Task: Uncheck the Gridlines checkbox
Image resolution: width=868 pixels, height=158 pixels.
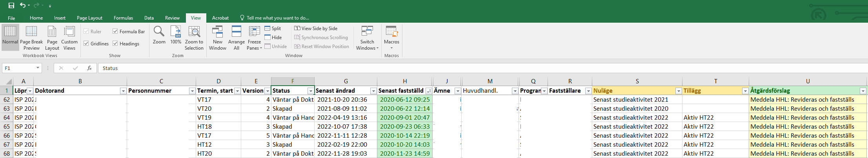Action: [86, 43]
